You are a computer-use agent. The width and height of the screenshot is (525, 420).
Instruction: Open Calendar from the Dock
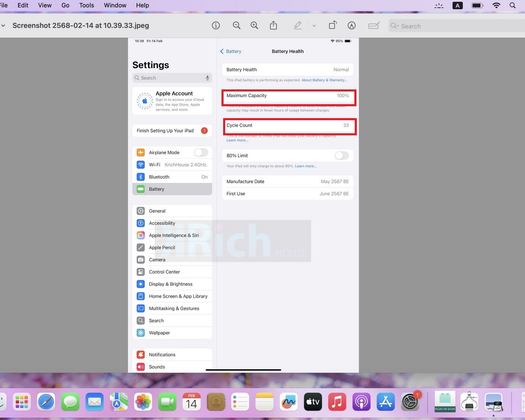pos(192,402)
